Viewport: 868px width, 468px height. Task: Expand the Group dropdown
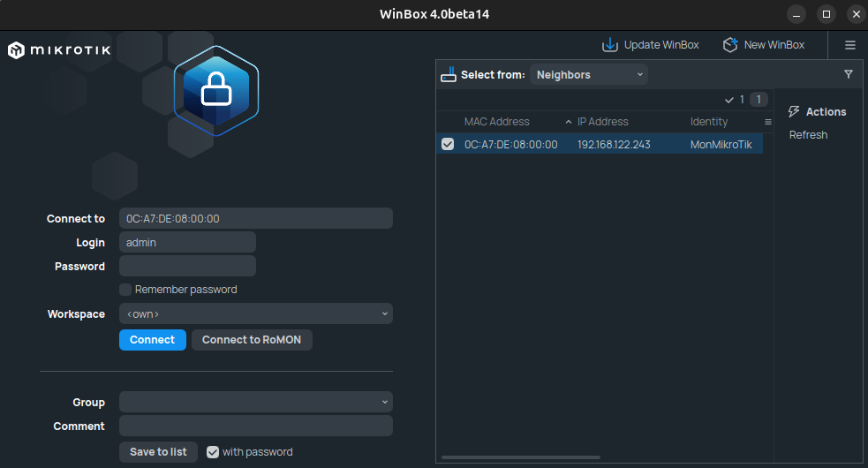[x=255, y=403]
